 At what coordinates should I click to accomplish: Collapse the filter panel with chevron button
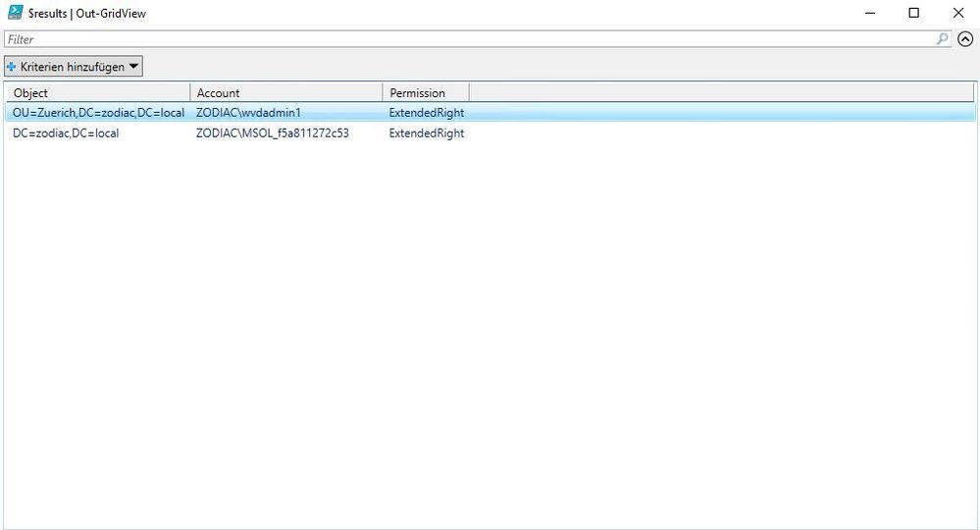965,39
